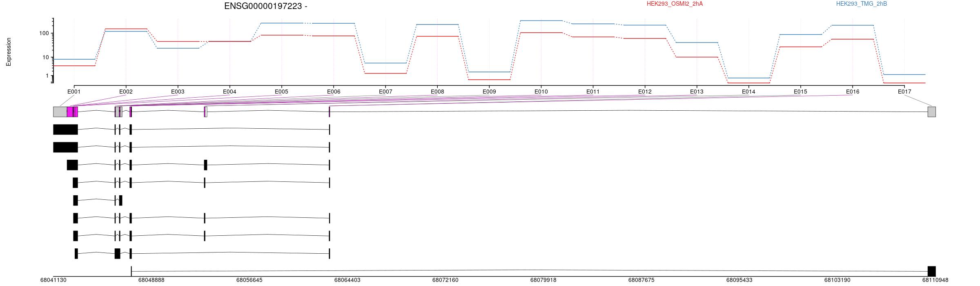Click the gray exon box at the gene model's right end
The width and height of the screenshot is (980, 286).
click(931, 112)
